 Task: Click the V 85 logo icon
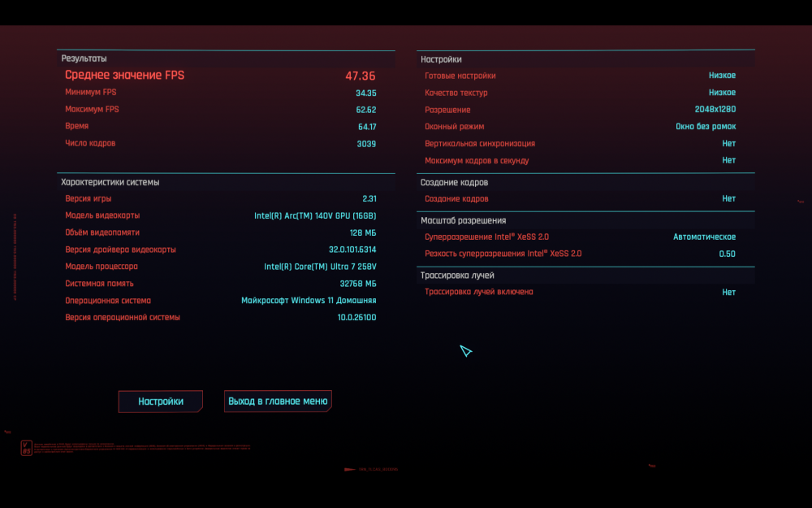pyautogui.click(x=27, y=448)
